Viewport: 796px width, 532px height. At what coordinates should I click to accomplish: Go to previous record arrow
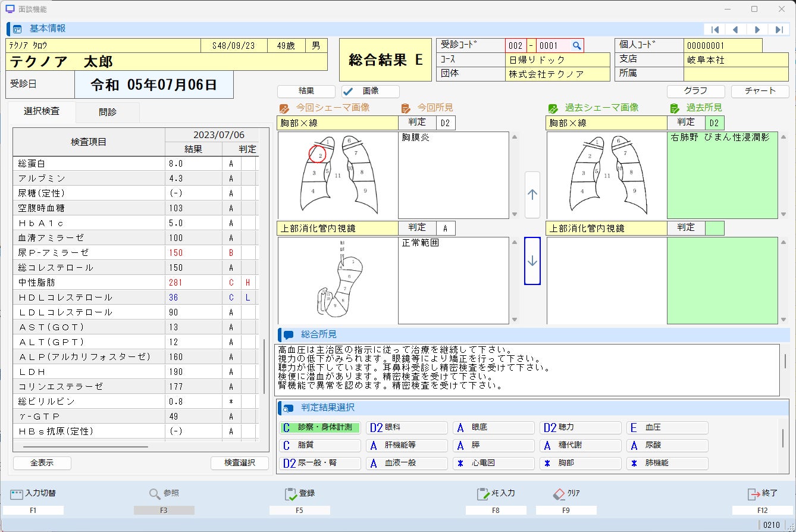(736, 30)
